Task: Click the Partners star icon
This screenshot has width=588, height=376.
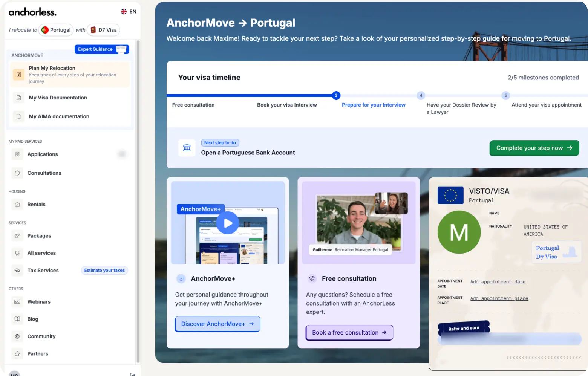Action: point(17,354)
